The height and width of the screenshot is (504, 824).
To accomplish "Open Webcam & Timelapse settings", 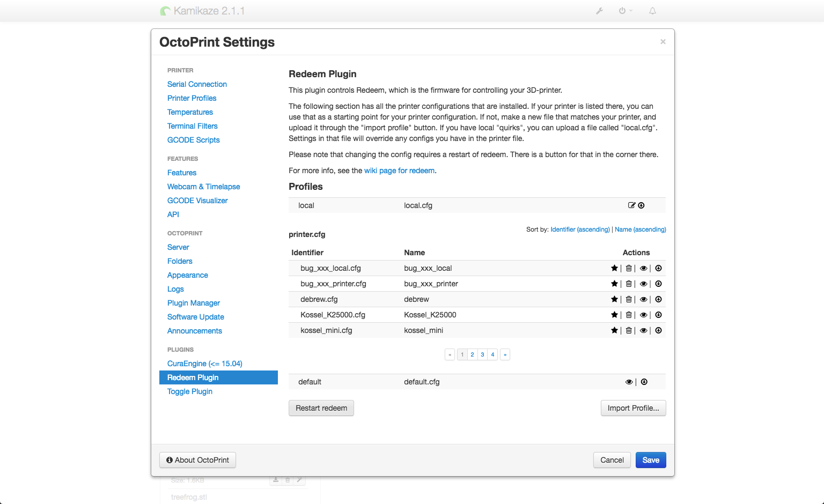I will pos(203,187).
